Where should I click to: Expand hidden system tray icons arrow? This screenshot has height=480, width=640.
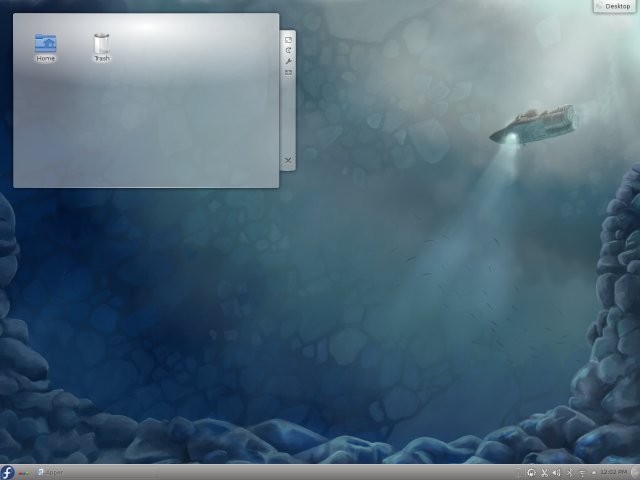(593, 472)
